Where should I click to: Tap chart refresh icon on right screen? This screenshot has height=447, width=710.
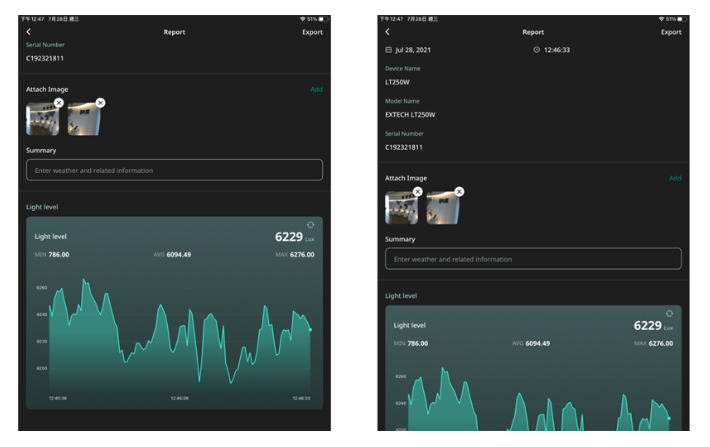click(669, 313)
